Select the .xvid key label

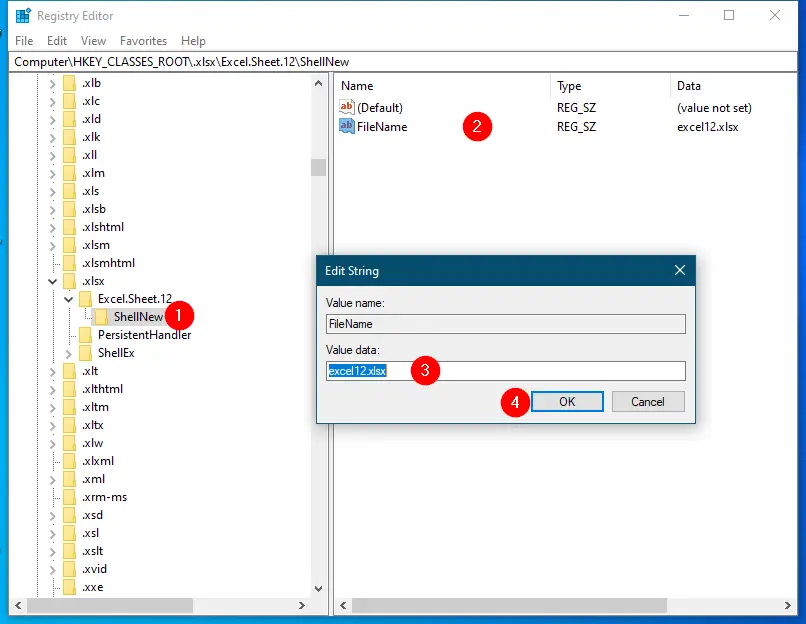[x=95, y=569]
